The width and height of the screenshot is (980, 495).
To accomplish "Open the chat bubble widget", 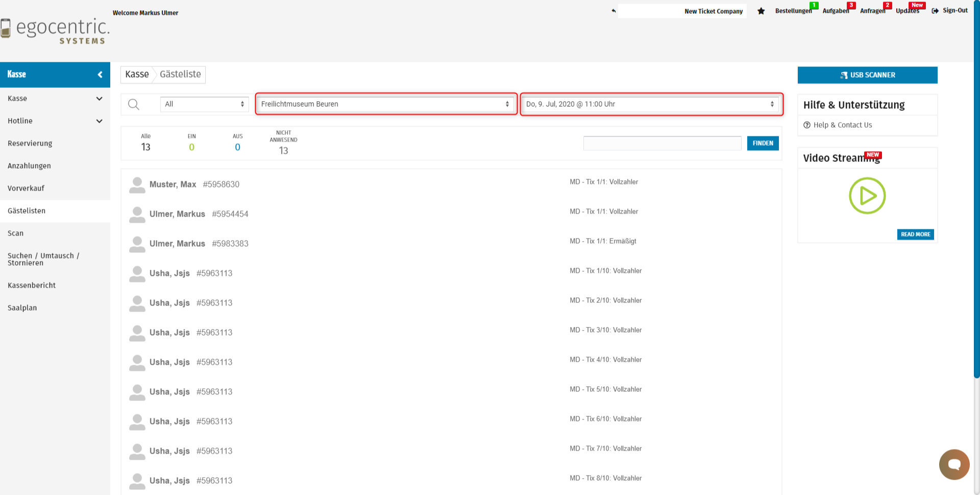I will tap(954, 464).
